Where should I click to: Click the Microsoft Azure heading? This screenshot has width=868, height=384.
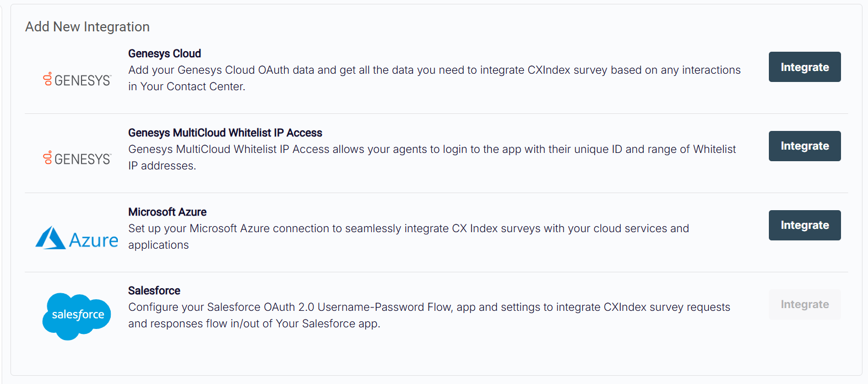(x=167, y=212)
